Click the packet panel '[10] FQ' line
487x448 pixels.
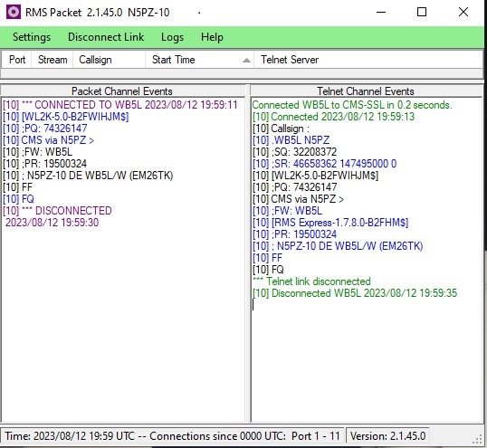(x=18, y=199)
